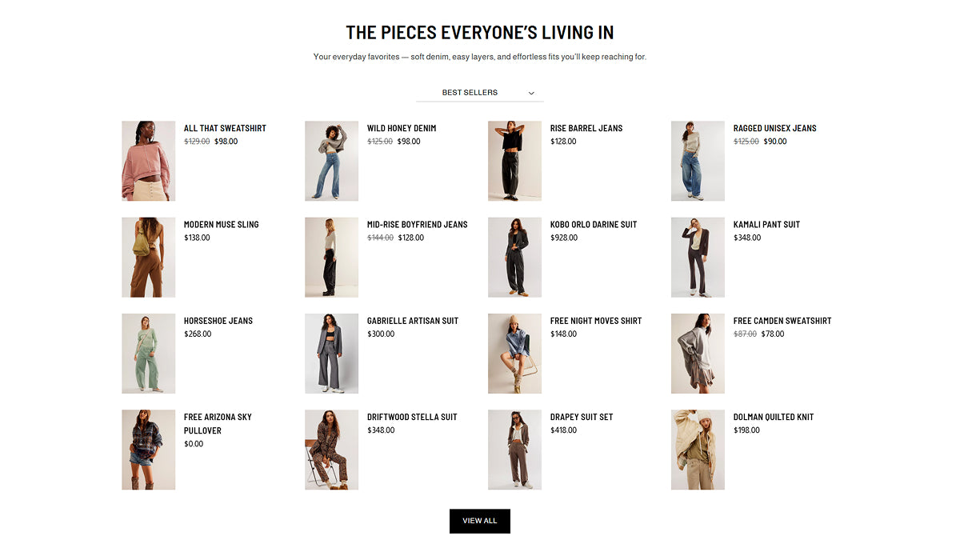Viewport: 960px width, 560px height.
Task: Select the FREE CAMDEN SWEATSHIRT image
Action: click(x=698, y=354)
